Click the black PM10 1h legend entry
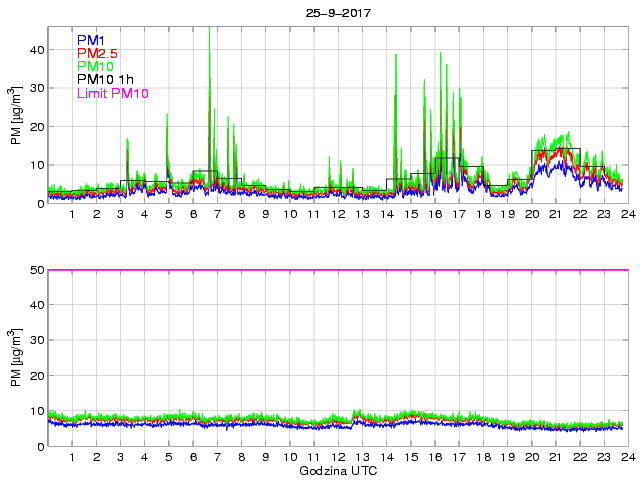 pos(105,80)
